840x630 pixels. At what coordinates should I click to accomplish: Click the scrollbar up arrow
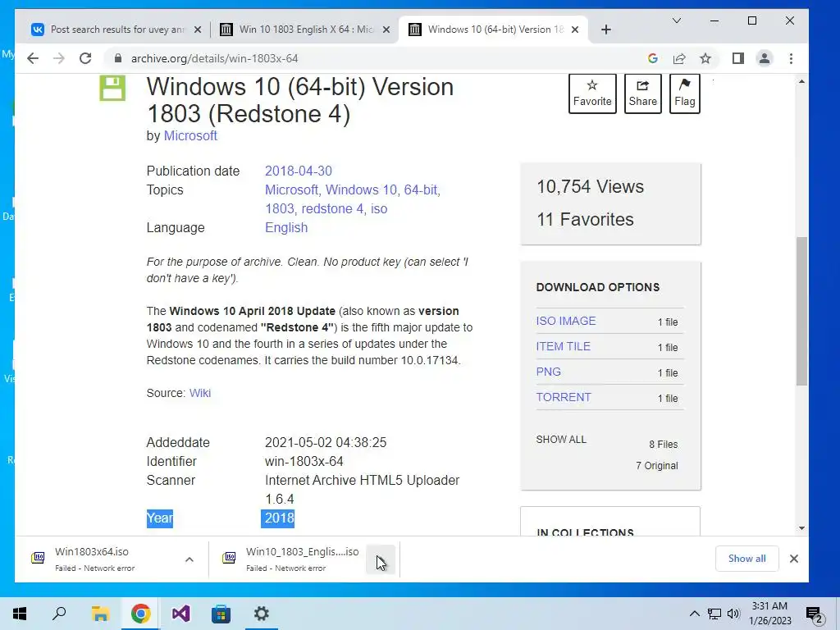pos(801,81)
